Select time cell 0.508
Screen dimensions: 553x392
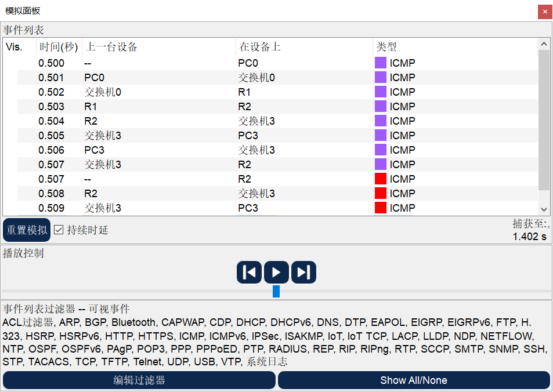[51, 193]
